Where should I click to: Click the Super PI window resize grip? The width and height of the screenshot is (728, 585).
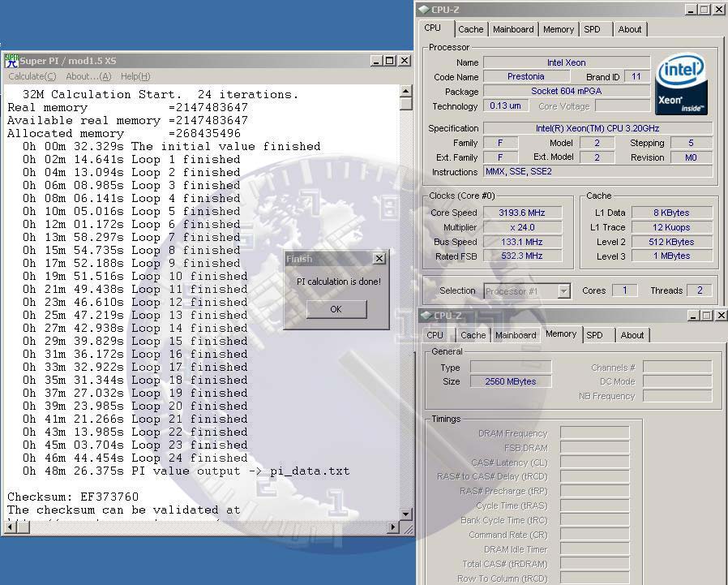pyautogui.click(x=408, y=529)
